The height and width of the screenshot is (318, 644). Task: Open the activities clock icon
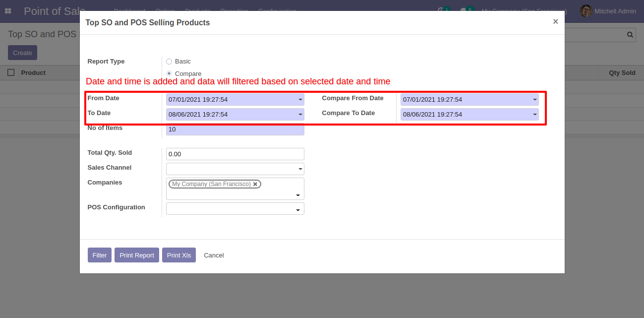(441, 11)
